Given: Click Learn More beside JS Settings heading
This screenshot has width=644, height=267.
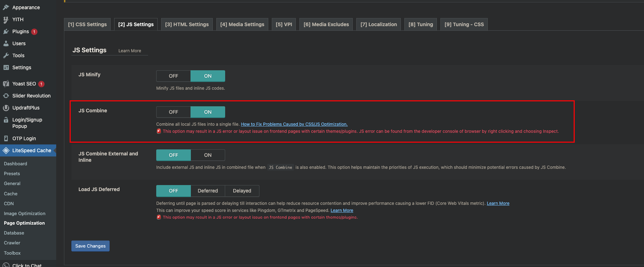Looking at the screenshot, I should 130,51.
